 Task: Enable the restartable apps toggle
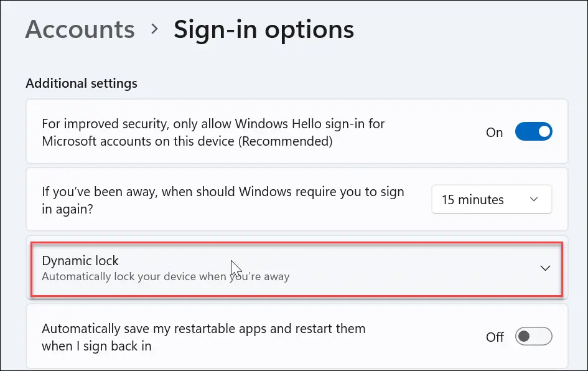coord(533,337)
